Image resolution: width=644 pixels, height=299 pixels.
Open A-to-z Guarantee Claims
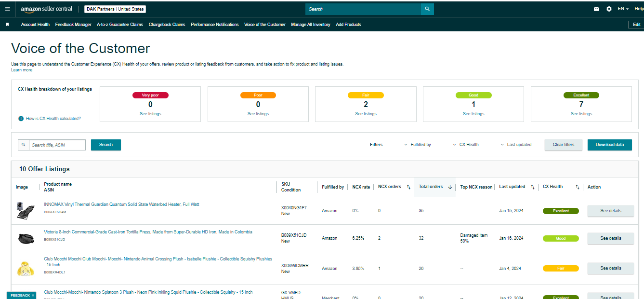120,25
